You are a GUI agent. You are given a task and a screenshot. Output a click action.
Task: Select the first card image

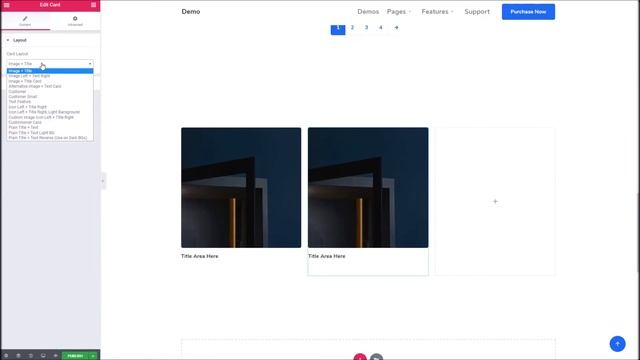point(241,187)
